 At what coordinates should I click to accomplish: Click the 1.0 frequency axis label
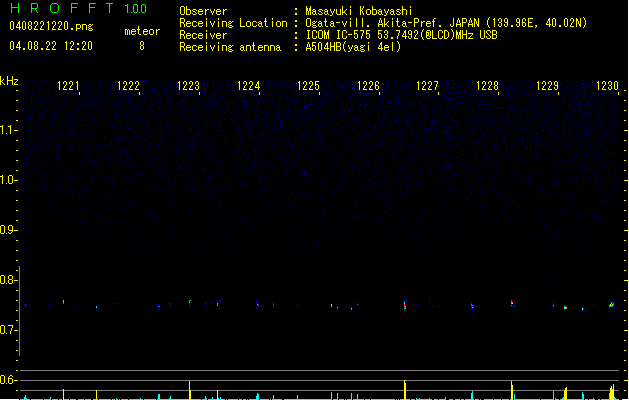tap(8, 180)
